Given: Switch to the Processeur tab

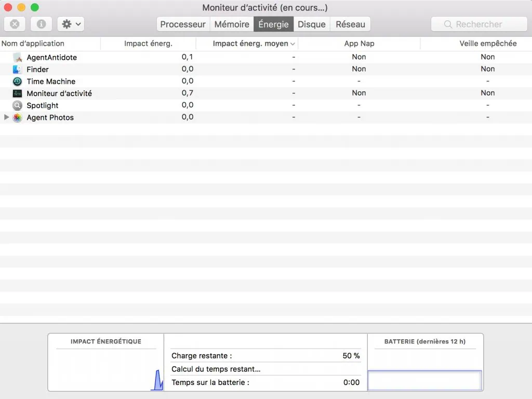Looking at the screenshot, I should 183,24.
